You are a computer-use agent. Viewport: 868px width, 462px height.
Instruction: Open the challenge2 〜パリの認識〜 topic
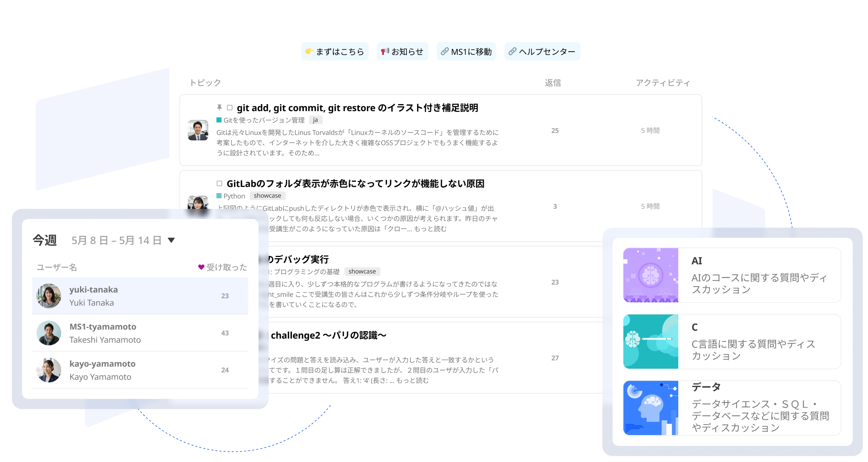pyautogui.click(x=329, y=335)
